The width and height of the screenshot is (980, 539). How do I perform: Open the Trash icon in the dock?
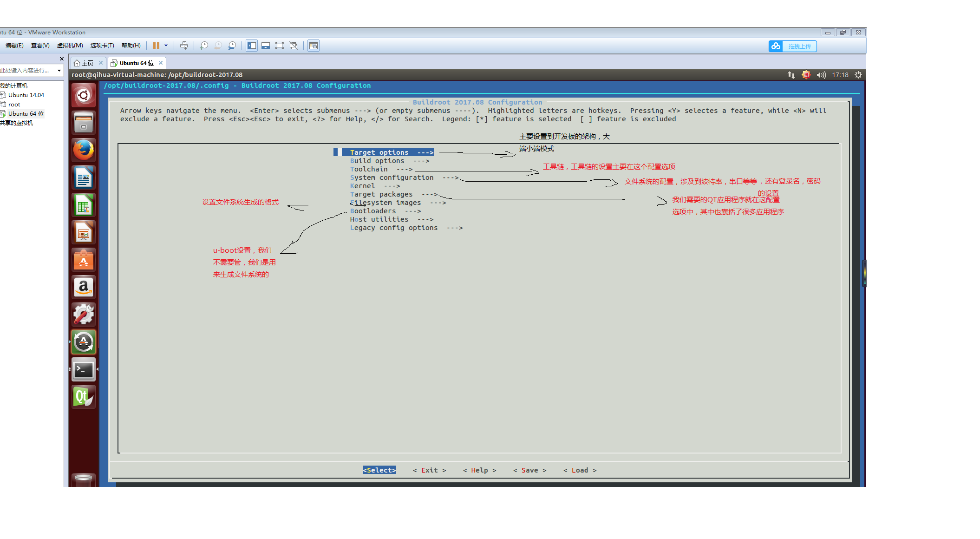point(84,480)
